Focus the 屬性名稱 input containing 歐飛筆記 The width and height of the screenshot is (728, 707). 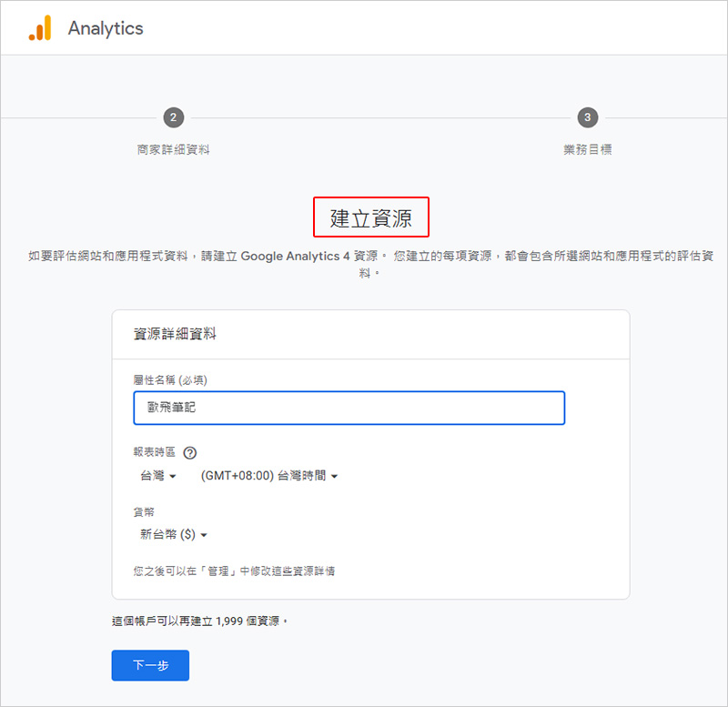349,408
